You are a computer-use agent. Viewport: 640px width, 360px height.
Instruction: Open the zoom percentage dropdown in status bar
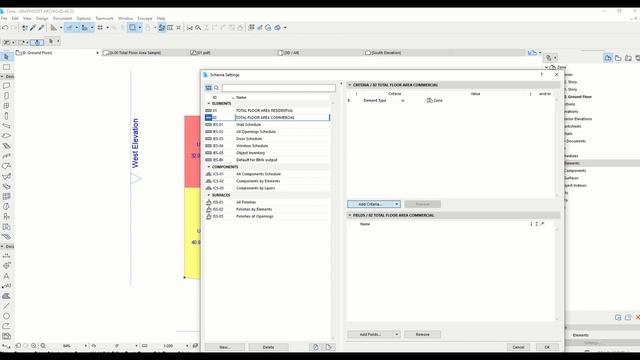(85, 346)
